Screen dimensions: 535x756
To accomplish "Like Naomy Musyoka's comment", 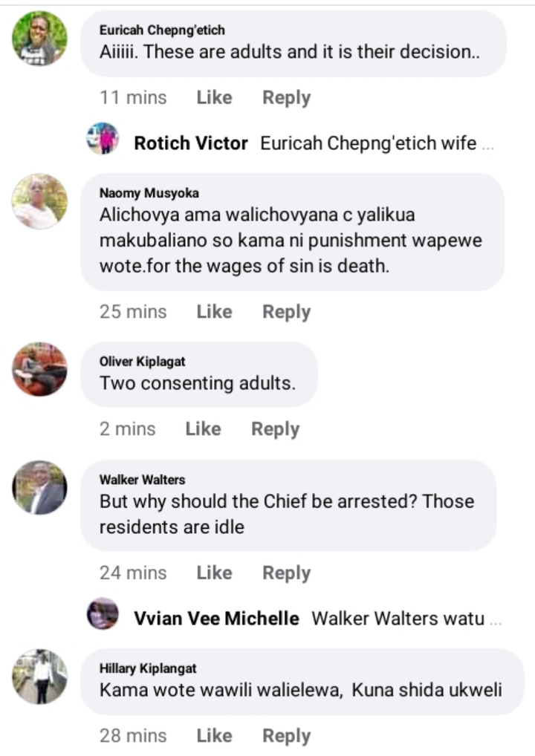I will 214,311.
